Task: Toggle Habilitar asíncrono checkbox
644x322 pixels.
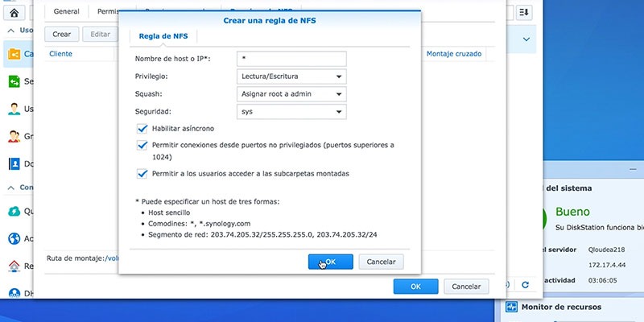Action: coord(142,129)
